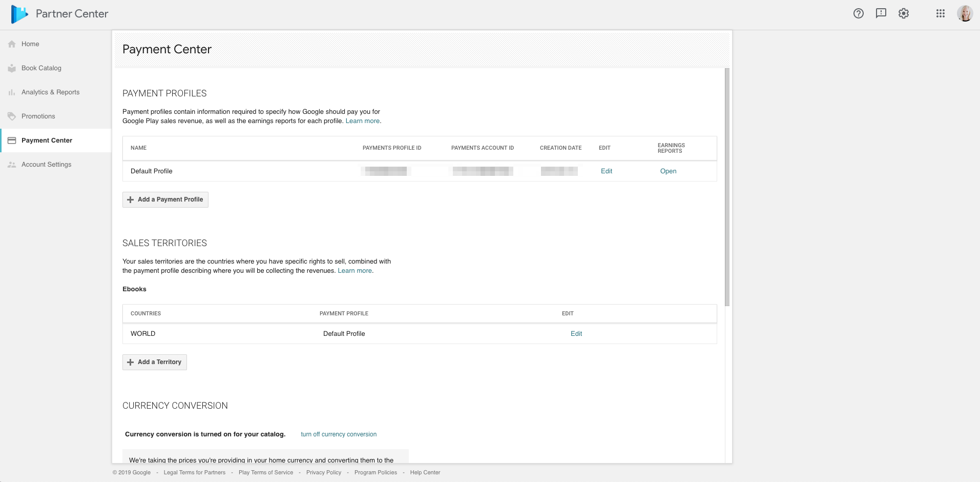Click the 2019 Google copyright text
The height and width of the screenshot is (482, 980).
pos(132,473)
